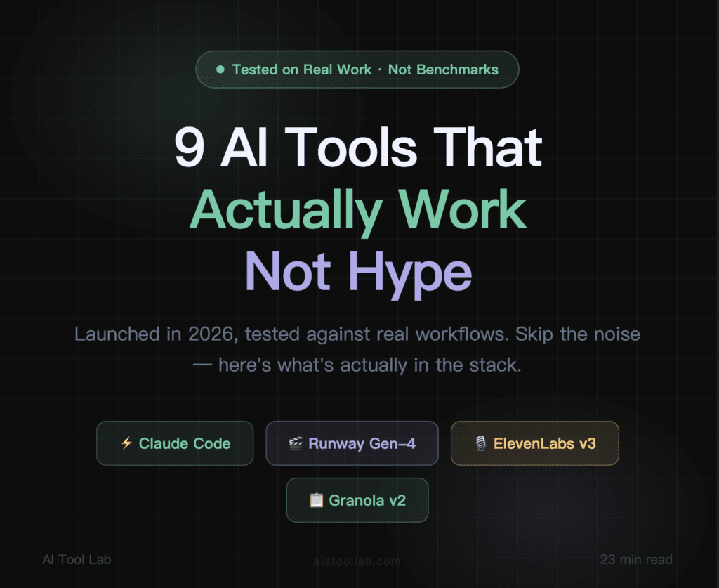This screenshot has height=588, width=719.
Task: Select the Runway Gen-4 chip
Action: (352, 443)
